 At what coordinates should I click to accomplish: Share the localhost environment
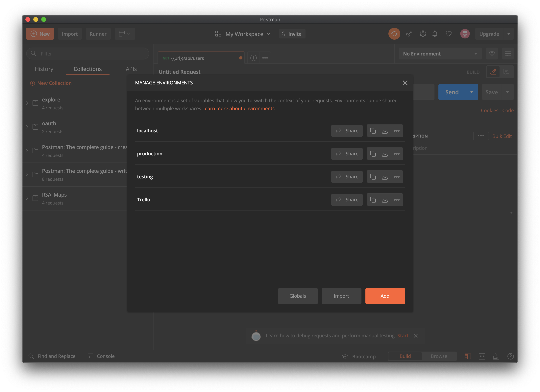click(347, 131)
